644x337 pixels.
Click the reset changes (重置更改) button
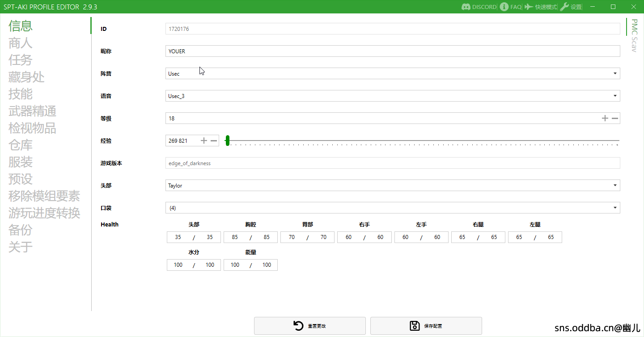[310, 326]
